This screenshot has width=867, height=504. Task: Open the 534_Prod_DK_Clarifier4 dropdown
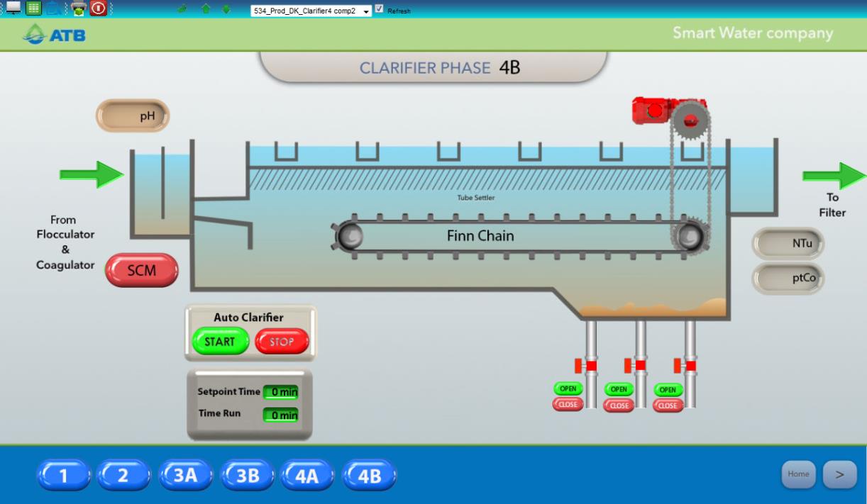tap(311, 11)
